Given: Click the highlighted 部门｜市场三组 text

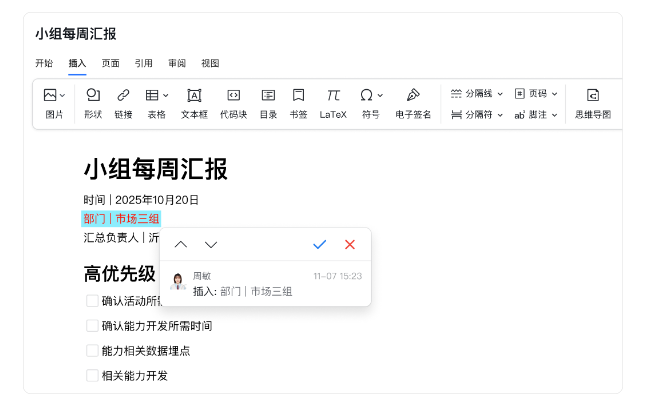Looking at the screenshot, I should pyautogui.click(x=121, y=219).
